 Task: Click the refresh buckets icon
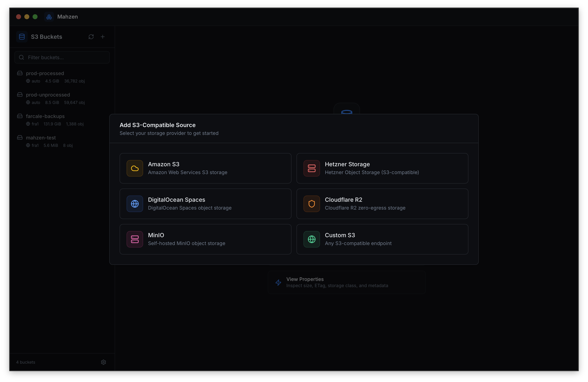click(x=91, y=37)
